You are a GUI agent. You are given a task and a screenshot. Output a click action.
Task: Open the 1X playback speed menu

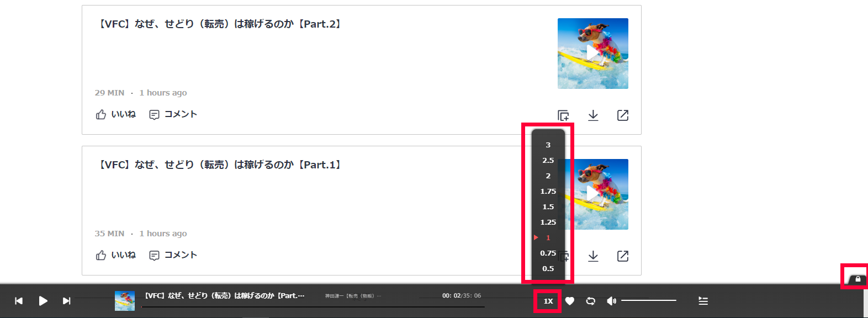[548, 301]
